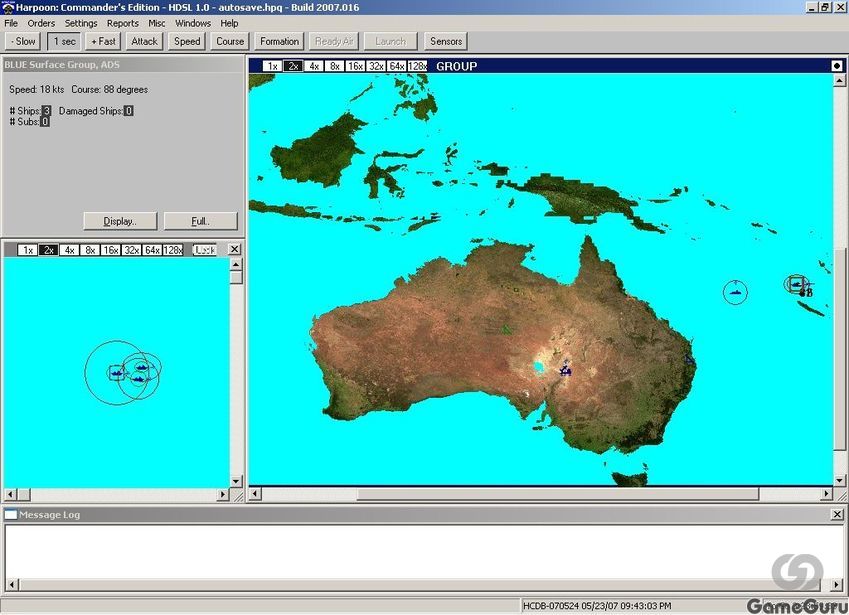The width and height of the screenshot is (849, 615).
Task: Click the Message Log window icon
Action: (10, 514)
